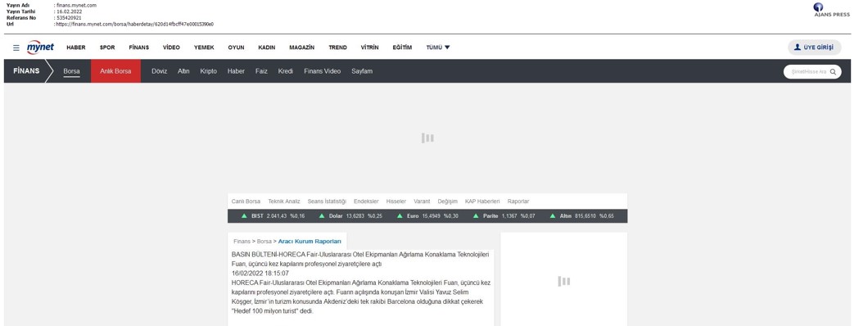Viewport: 868px width, 326px height.
Task: Open the VİDEO top menu
Action: (171, 48)
